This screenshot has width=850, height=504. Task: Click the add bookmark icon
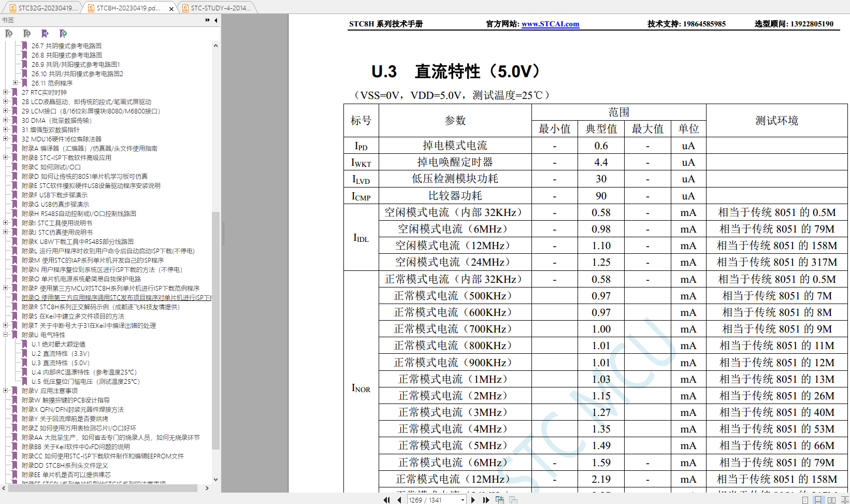pyautogui.click(x=27, y=34)
